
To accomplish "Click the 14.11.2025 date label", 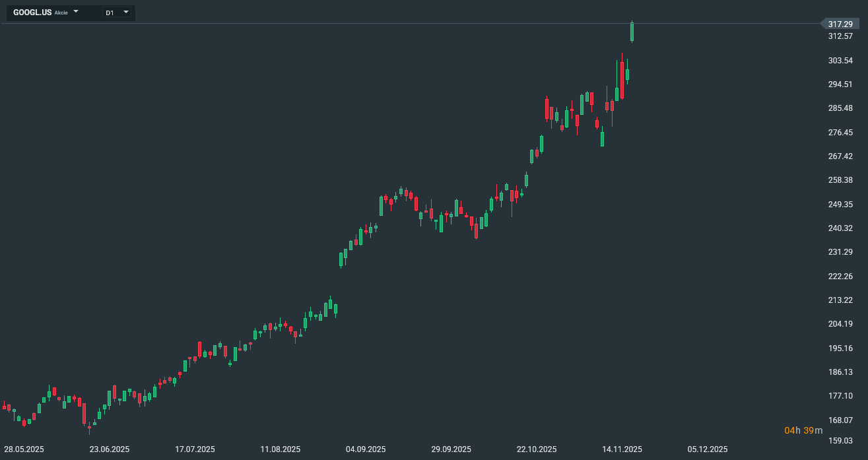I will [x=622, y=449].
